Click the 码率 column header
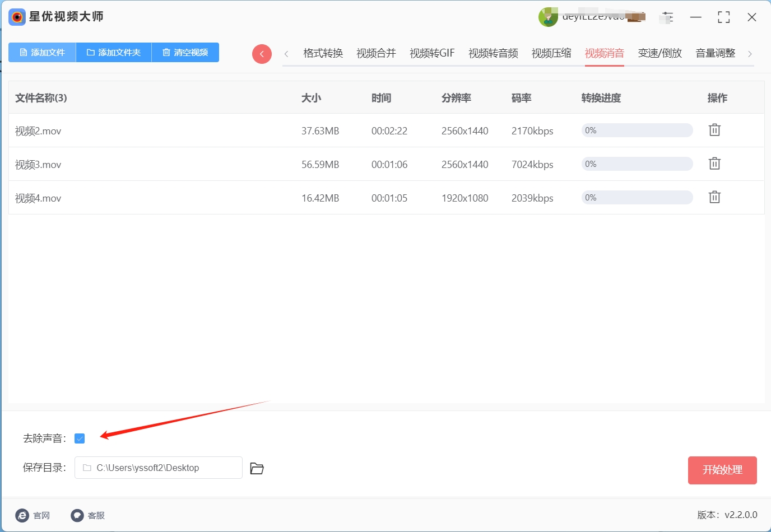 click(521, 98)
